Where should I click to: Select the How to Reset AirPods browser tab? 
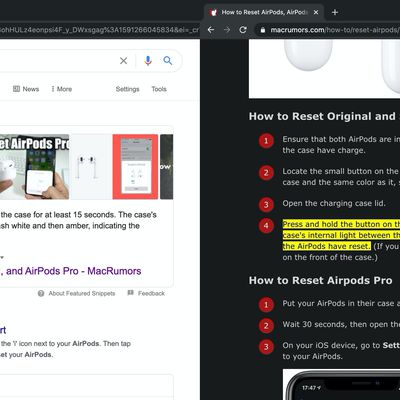263,12
